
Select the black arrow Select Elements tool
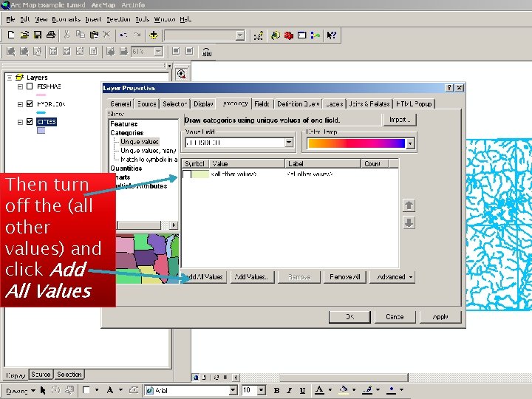click(x=43, y=390)
